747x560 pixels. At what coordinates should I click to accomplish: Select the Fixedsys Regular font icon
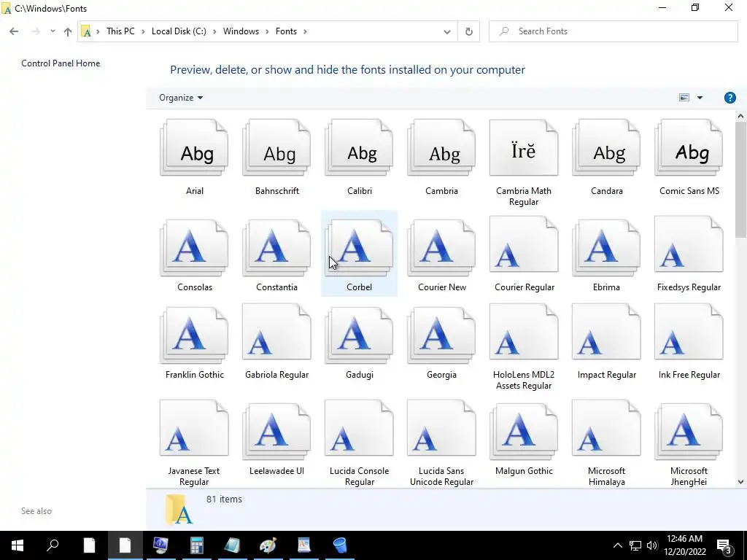point(689,245)
